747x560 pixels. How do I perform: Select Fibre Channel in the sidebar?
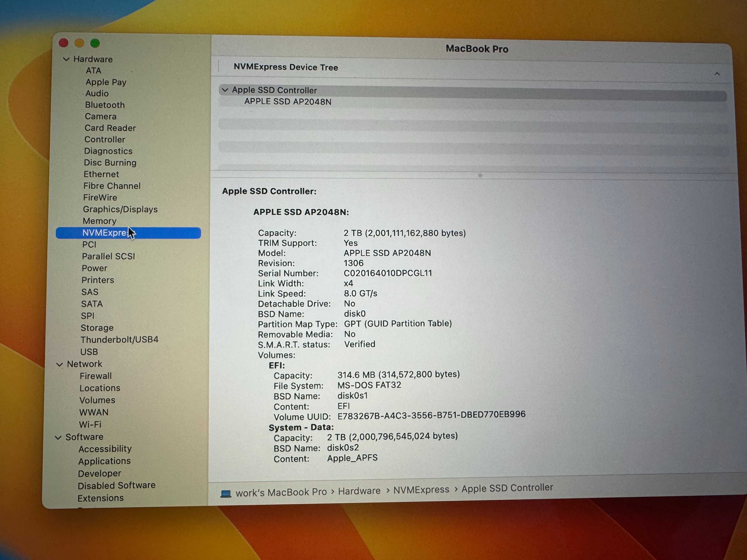[112, 186]
